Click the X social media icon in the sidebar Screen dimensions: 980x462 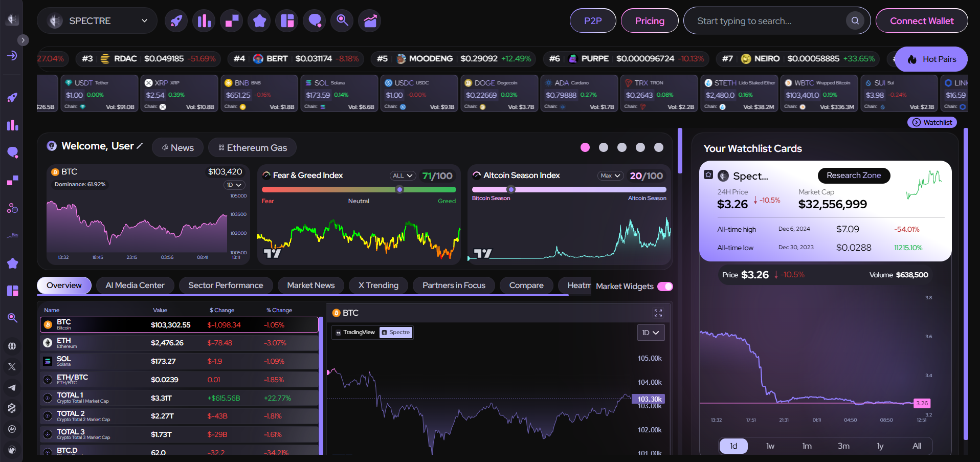pyautogui.click(x=13, y=366)
